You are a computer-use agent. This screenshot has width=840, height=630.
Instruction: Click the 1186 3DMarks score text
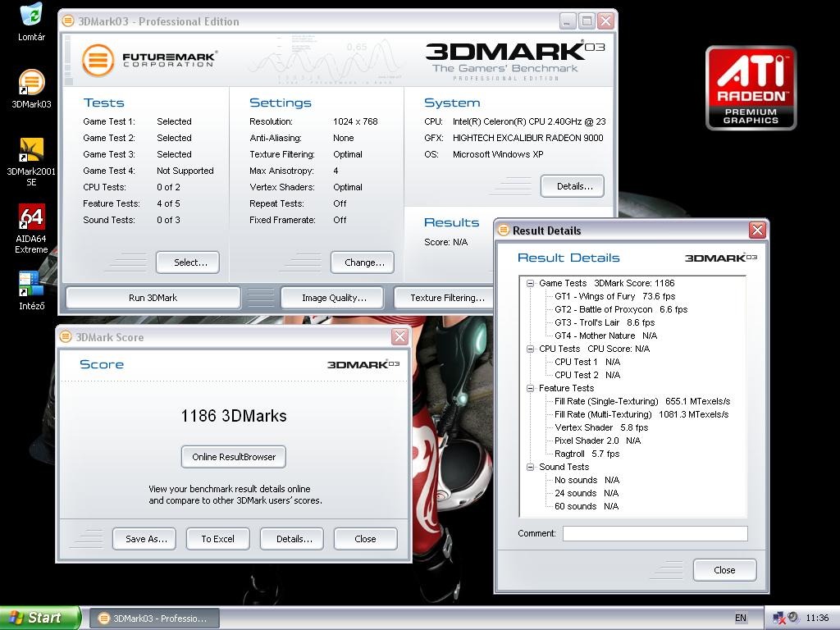(234, 416)
